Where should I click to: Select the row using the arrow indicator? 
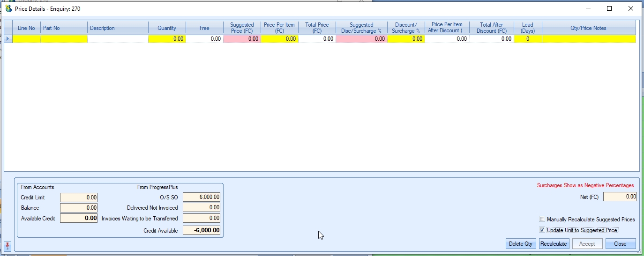(x=8, y=39)
